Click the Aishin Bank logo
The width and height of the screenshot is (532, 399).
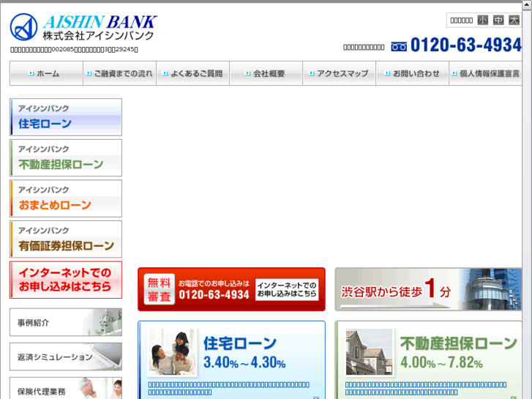[x=83, y=27]
